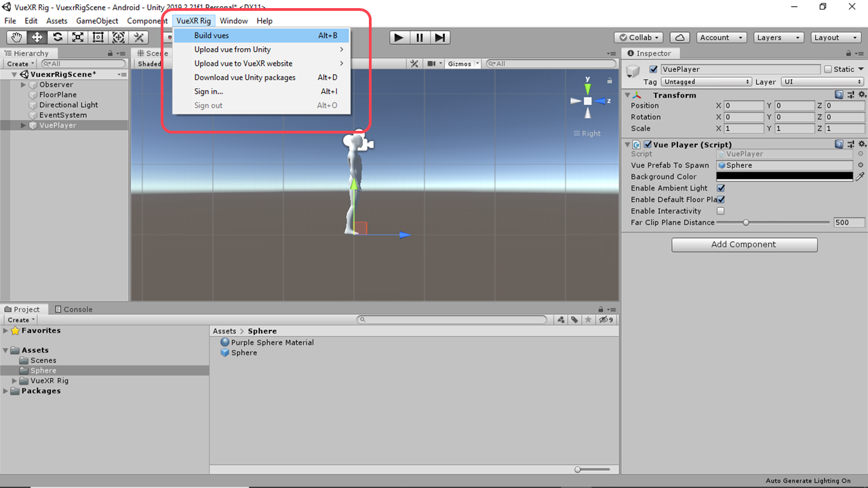The width and height of the screenshot is (868, 488).
Task: Open Transform component help icon
Action: [x=840, y=96]
